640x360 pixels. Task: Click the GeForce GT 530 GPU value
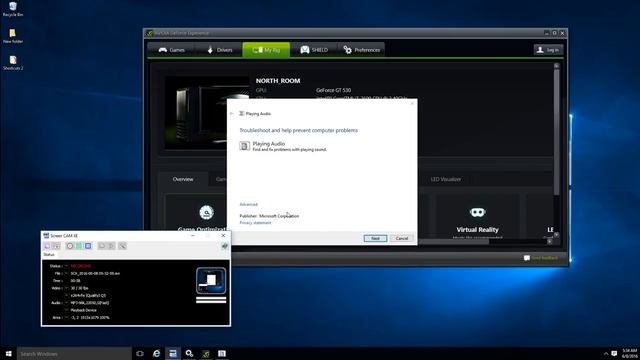pos(333,90)
